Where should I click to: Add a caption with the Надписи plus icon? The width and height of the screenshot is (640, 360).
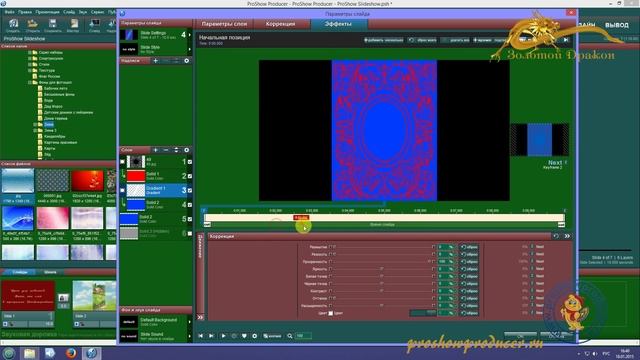click(156, 60)
